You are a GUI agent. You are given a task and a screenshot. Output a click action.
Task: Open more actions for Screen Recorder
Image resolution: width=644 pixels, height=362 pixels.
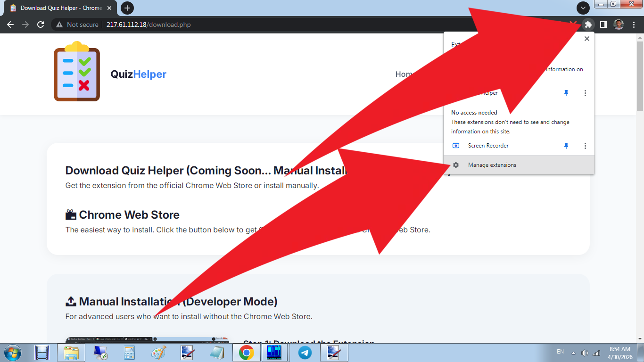click(585, 146)
